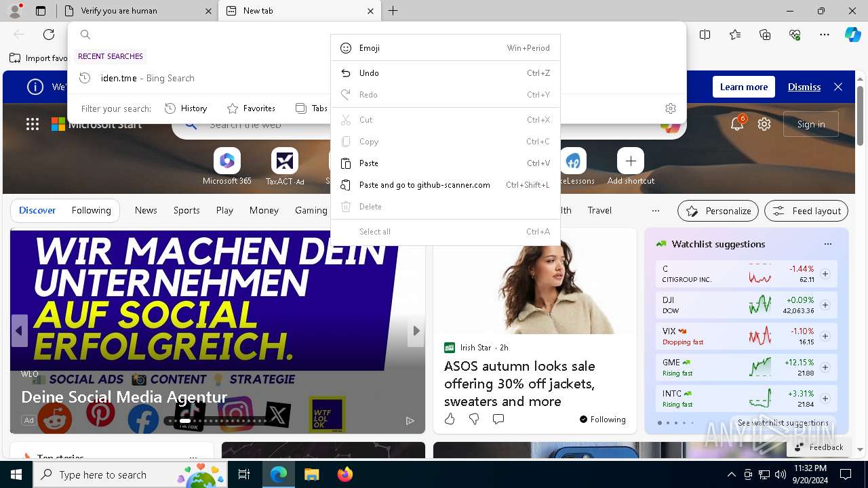This screenshot has width=868, height=488.
Task: Select Paste and go to github-scanner.com
Action: pos(446,185)
